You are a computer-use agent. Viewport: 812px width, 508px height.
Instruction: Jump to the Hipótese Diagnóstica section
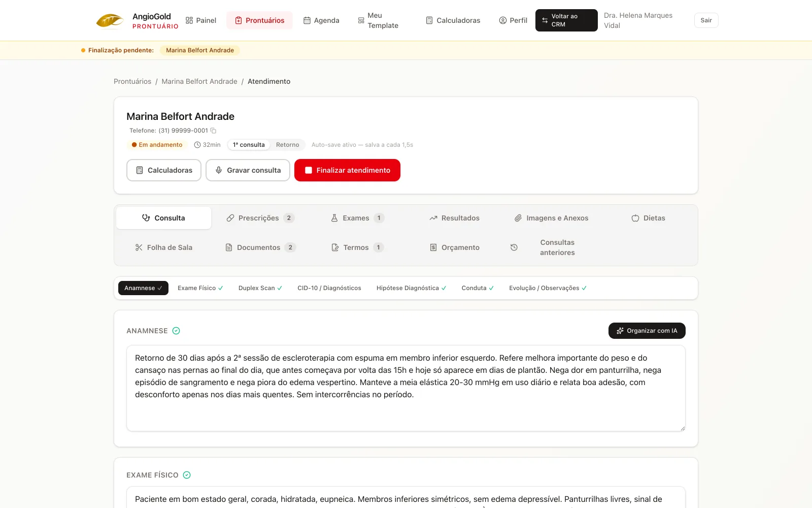(x=412, y=288)
